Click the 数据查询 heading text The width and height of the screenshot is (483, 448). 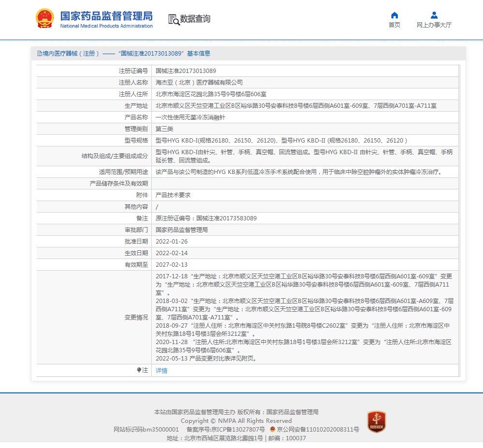pyautogui.click(x=195, y=19)
